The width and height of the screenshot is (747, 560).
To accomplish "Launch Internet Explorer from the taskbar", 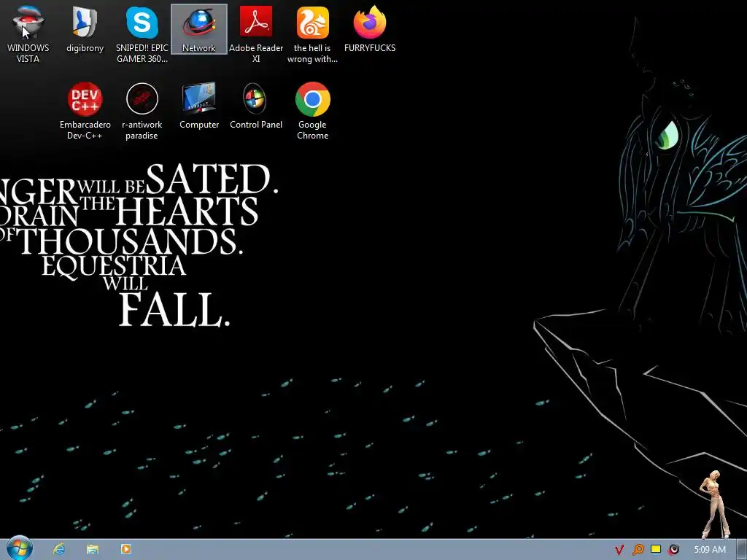I will point(59,549).
